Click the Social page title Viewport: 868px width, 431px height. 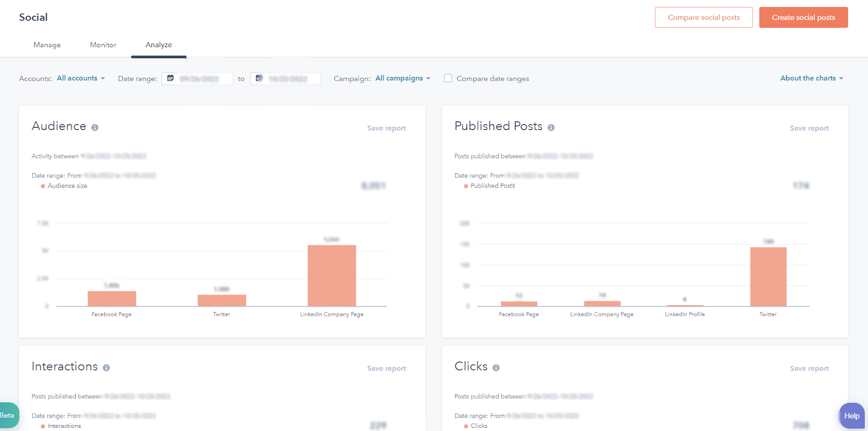point(33,17)
